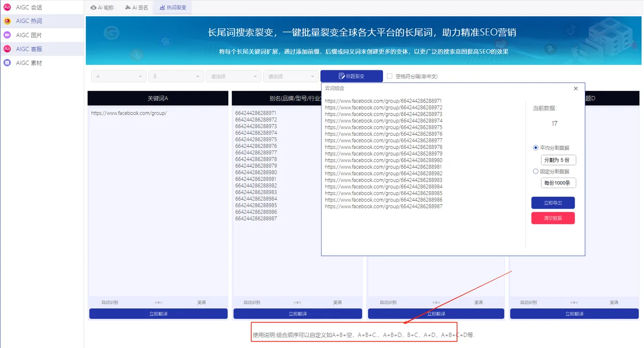Click 立即翻译 under 关键词A column

click(x=158, y=314)
